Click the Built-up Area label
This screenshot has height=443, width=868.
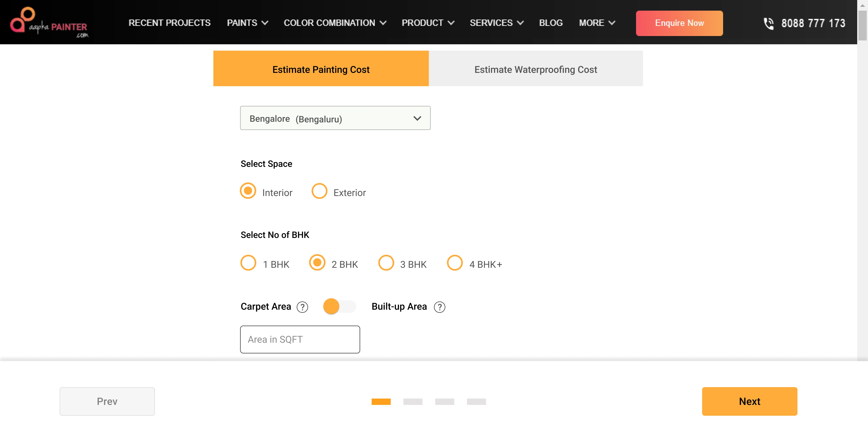coord(399,307)
